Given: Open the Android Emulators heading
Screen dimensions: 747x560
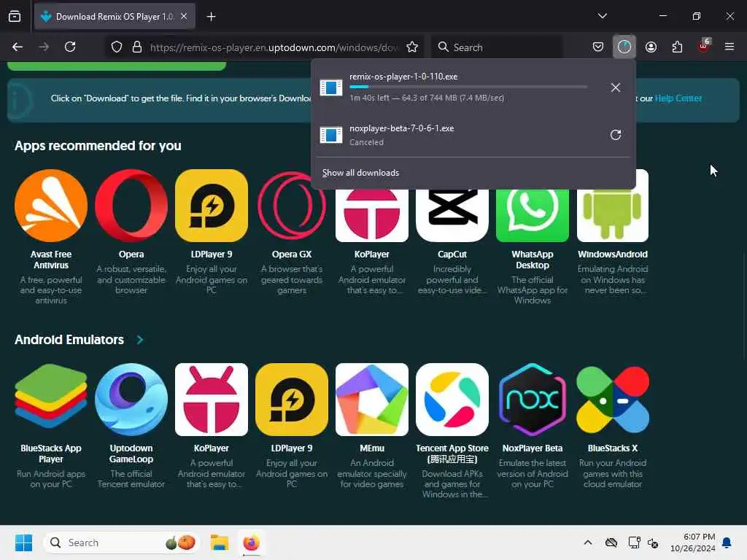Looking at the screenshot, I should coord(69,340).
